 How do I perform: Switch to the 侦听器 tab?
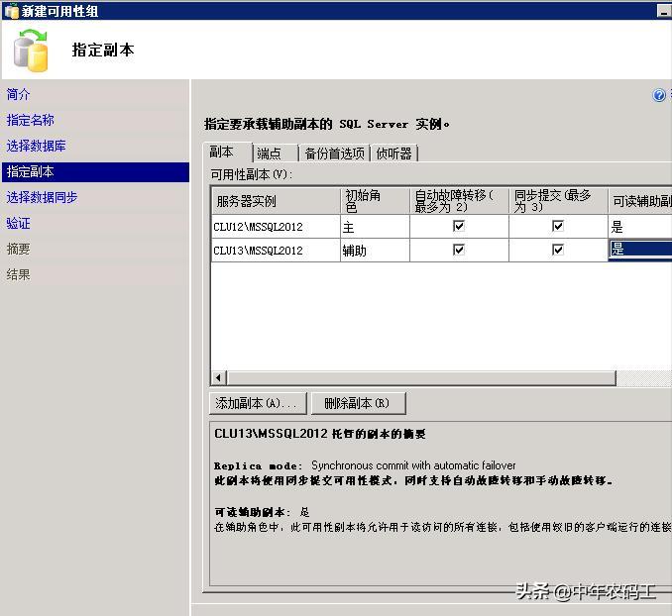pyautogui.click(x=393, y=153)
